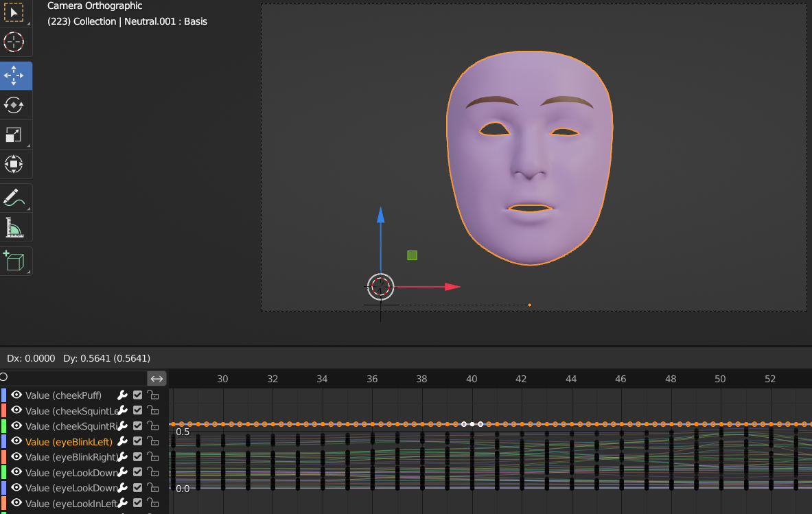
Task: Click the 0.0 value axis label
Action: tap(183, 489)
